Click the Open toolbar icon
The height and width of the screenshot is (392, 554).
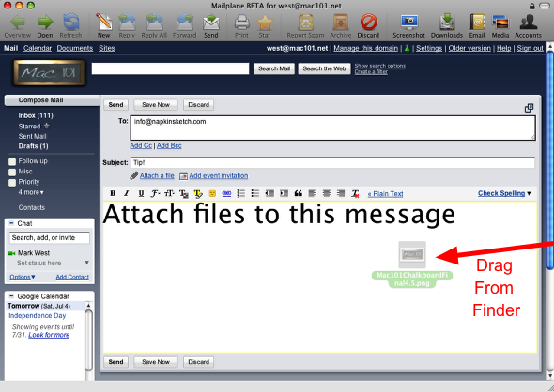[45, 23]
